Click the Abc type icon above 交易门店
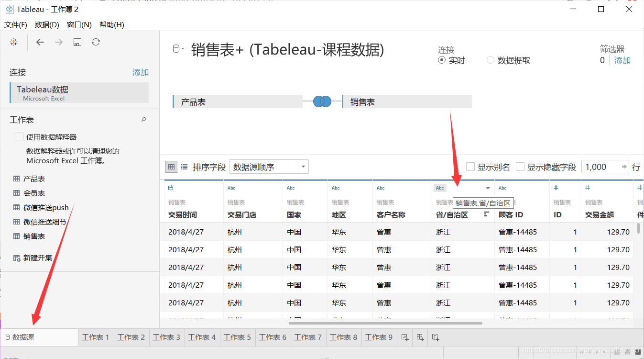This screenshot has height=359, width=644. click(231, 188)
